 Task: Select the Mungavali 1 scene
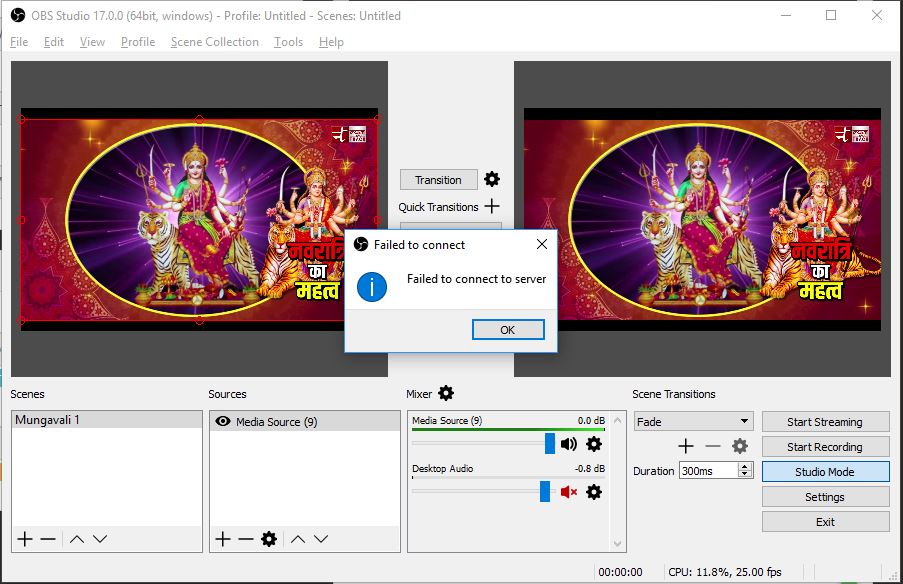click(x=107, y=420)
